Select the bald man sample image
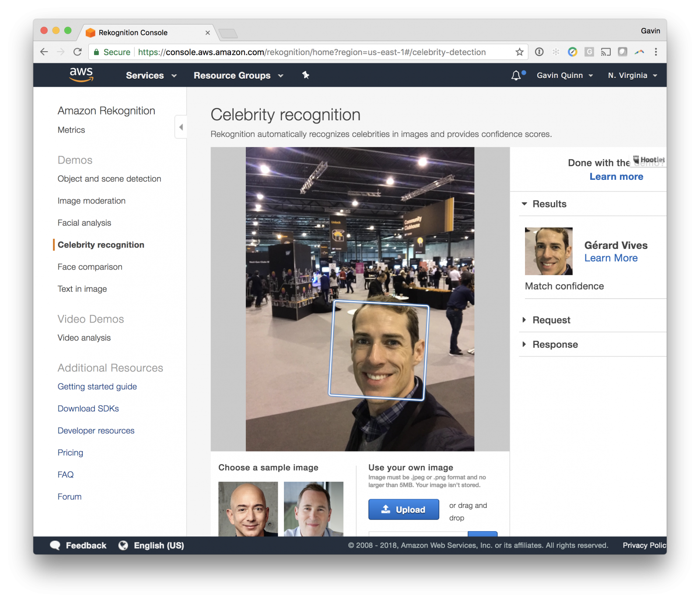 click(248, 509)
